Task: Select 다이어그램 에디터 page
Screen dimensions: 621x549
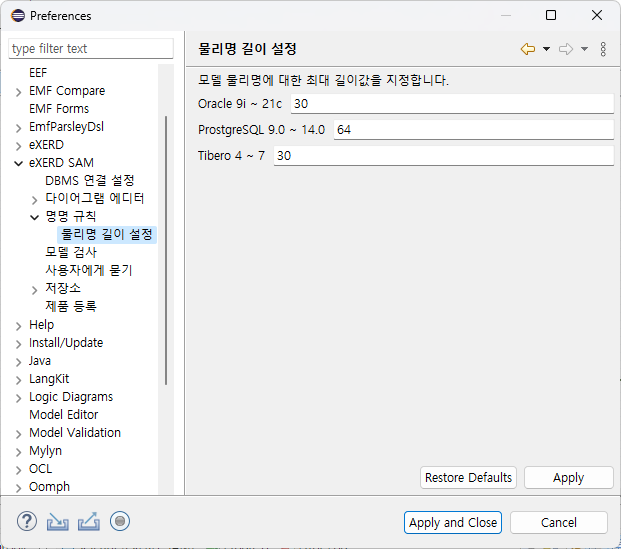Action: pyautogui.click(x=94, y=198)
